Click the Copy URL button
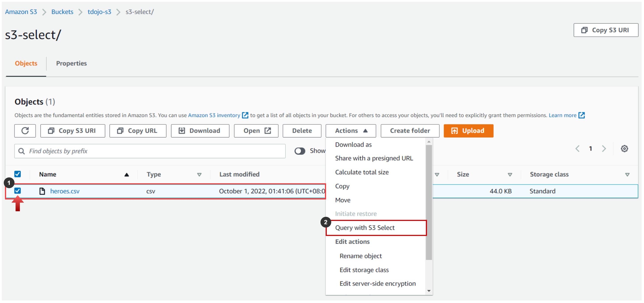This screenshot has width=644, height=303. tap(138, 131)
